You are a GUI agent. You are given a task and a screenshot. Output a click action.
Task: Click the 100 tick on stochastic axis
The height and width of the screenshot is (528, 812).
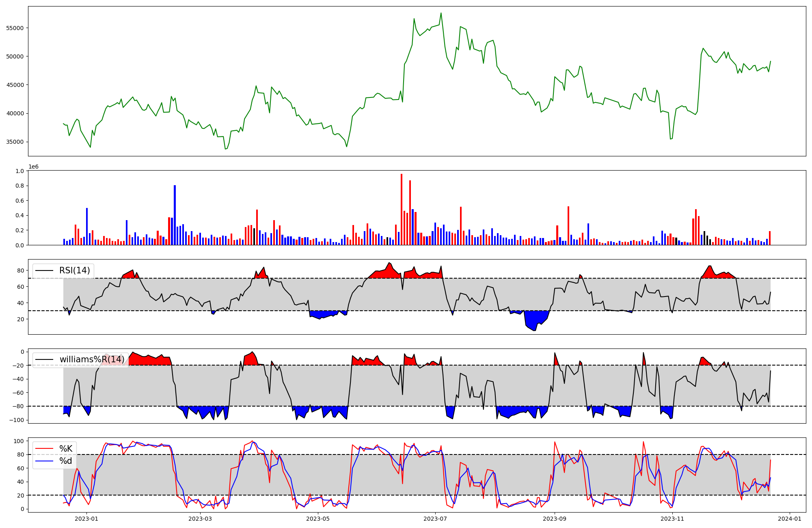point(19,441)
